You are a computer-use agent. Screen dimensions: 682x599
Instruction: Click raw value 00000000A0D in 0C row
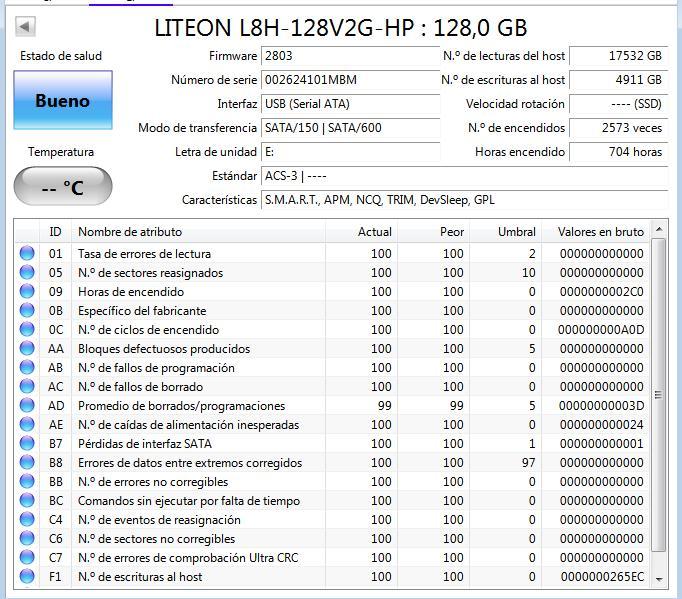[x=601, y=330]
